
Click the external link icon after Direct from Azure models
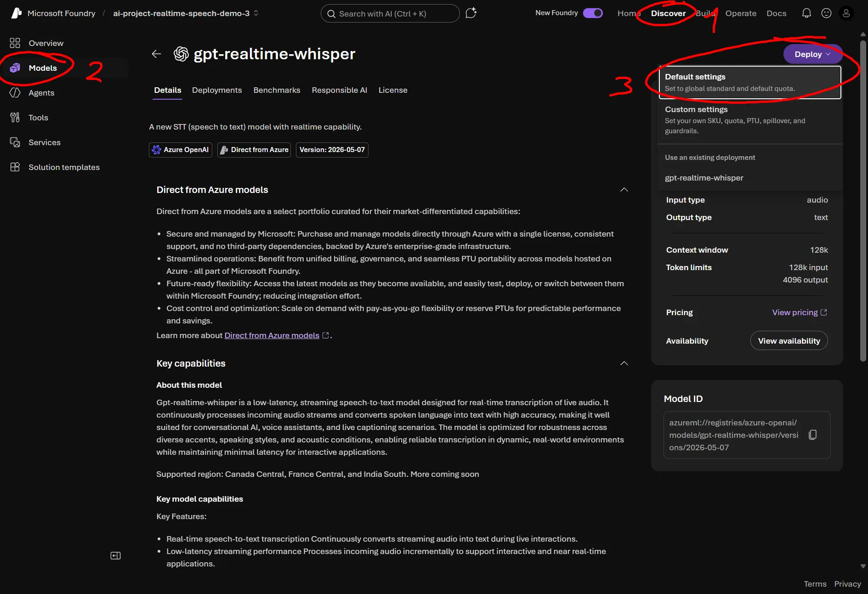coord(326,335)
